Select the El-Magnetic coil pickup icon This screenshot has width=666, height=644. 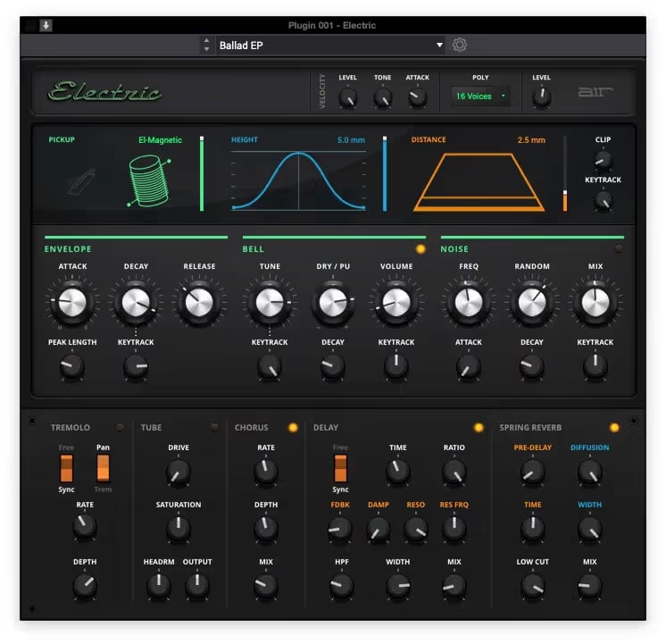tap(149, 180)
